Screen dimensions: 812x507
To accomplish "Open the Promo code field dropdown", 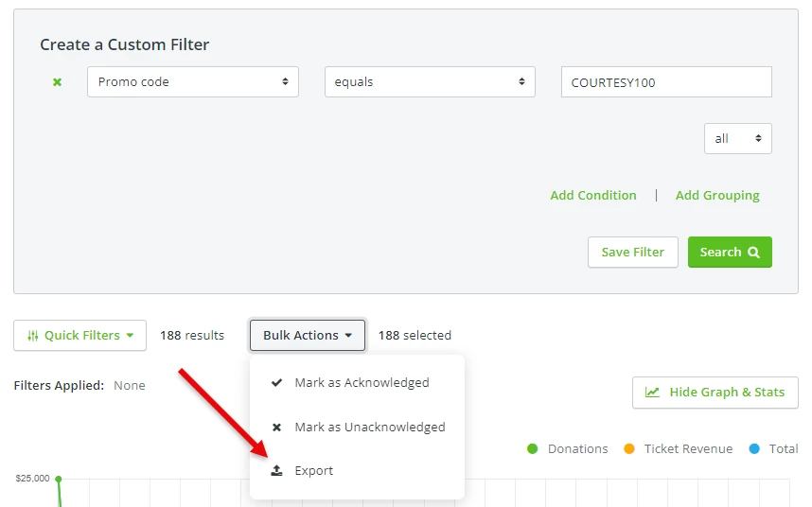I will [x=193, y=81].
